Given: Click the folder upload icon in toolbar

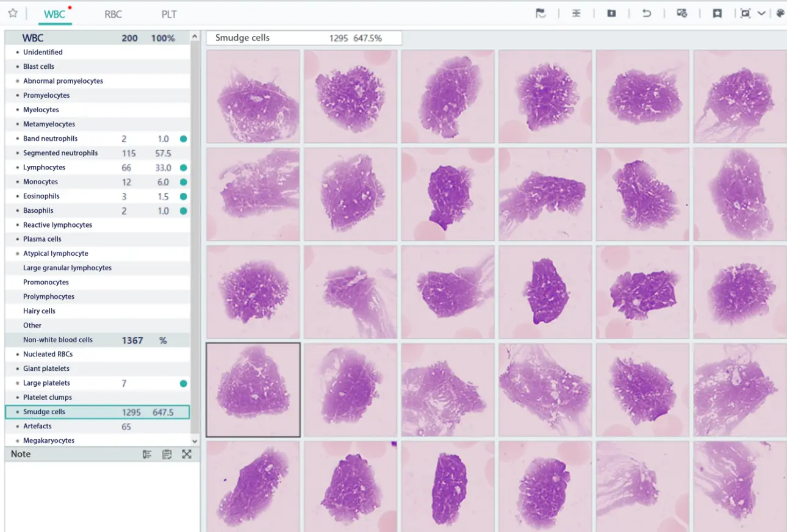Looking at the screenshot, I should click(611, 13).
